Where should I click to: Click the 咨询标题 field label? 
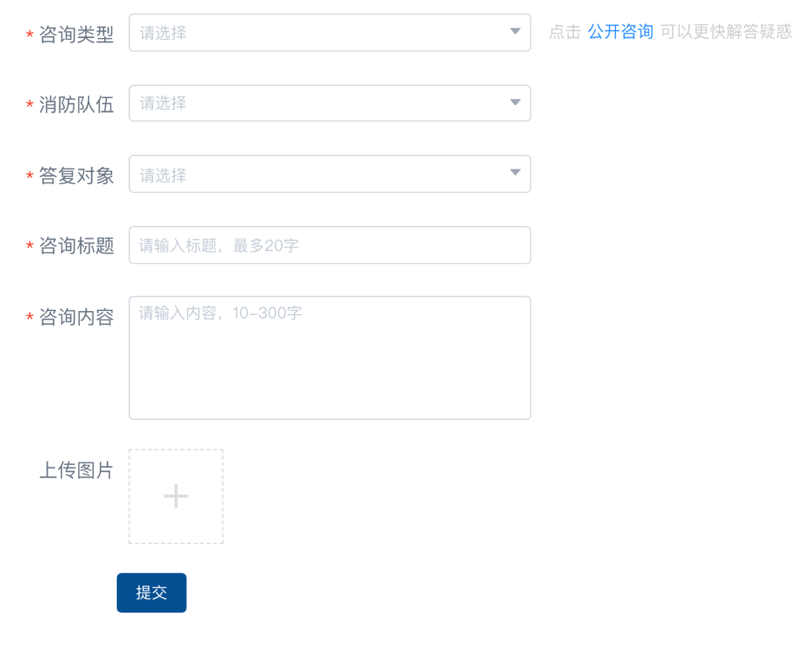click(x=76, y=246)
